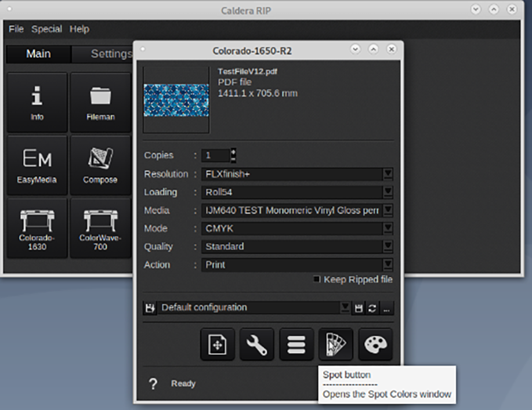Open the wrench settings button
The height and width of the screenshot is (410, 532).
[x=257, y=345]
